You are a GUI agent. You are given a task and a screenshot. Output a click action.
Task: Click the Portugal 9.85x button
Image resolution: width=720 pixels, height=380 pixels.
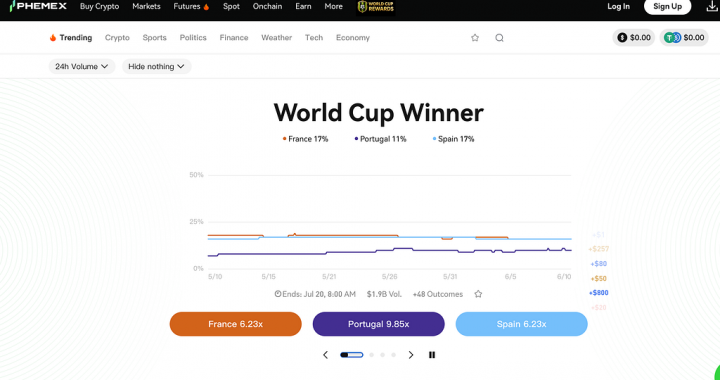[x=378, y=324]
